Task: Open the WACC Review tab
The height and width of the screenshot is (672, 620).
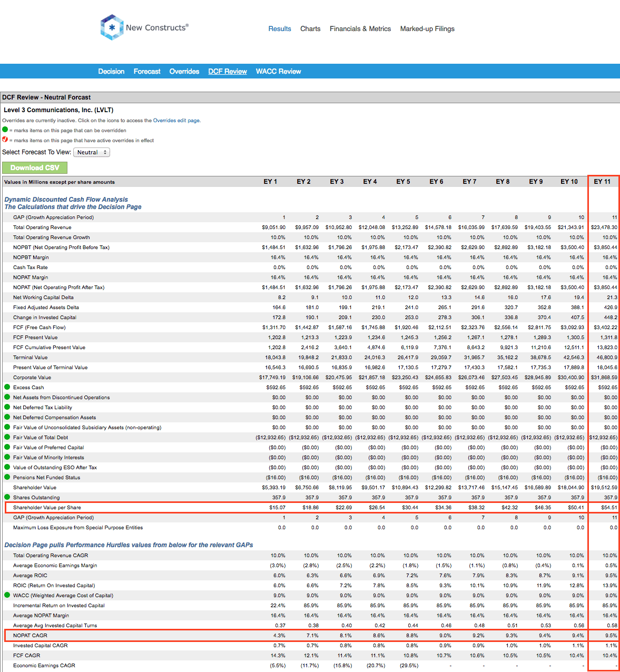Action: coord(278,72)
